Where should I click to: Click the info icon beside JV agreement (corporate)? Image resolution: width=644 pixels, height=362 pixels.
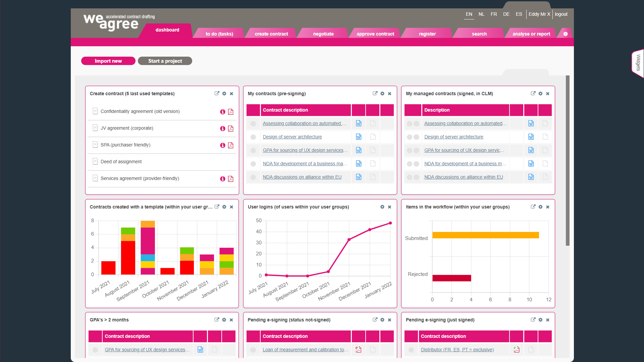tap(222, 128)
